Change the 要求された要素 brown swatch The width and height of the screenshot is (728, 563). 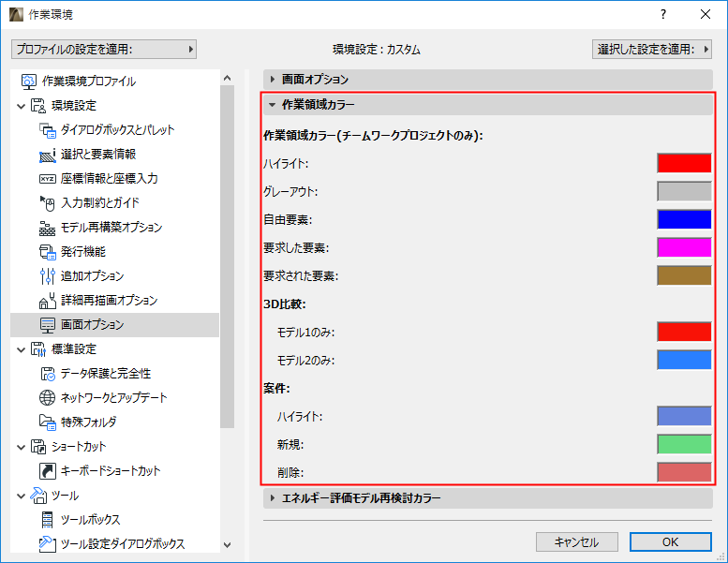[684, 275]
